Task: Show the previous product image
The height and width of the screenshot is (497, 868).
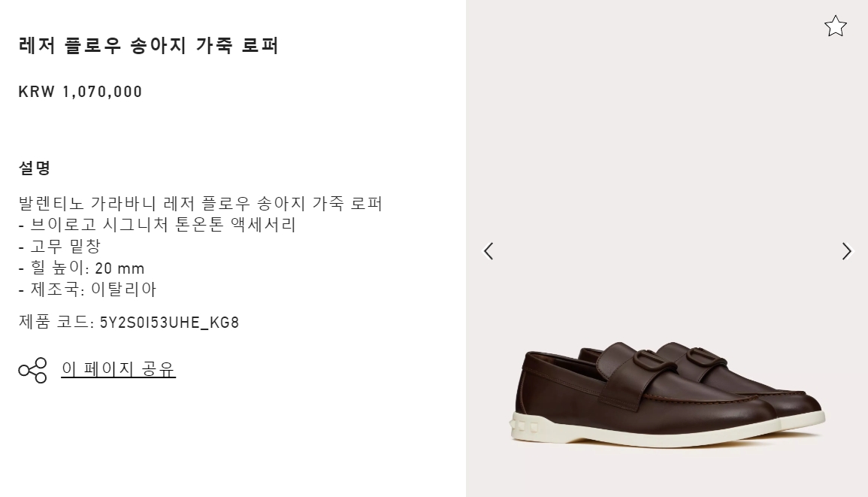Action: [488, 251]
